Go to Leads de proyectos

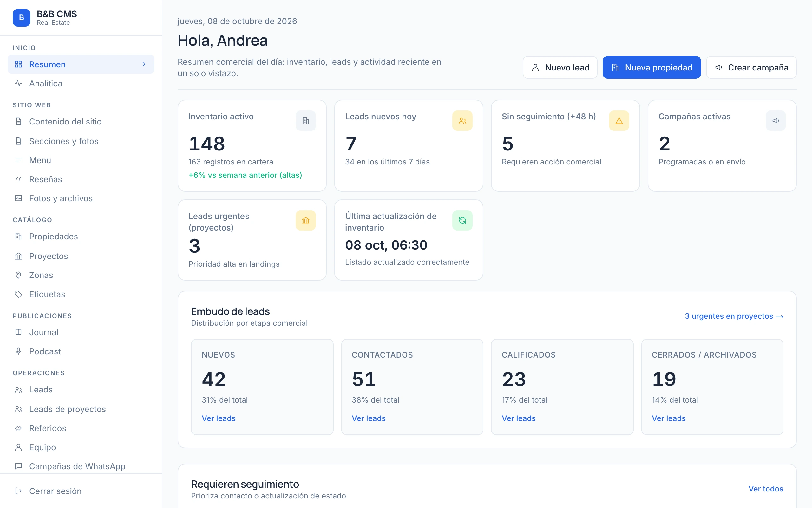coord(81,409)
